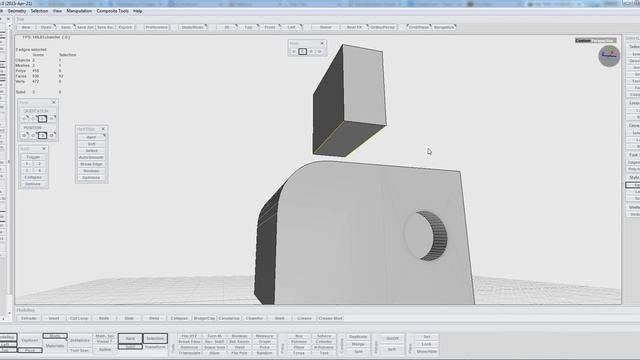This screenshot has height=360, width=640.
Task: Create a Cylinder primitive
Action: click(x=324, y=342)
